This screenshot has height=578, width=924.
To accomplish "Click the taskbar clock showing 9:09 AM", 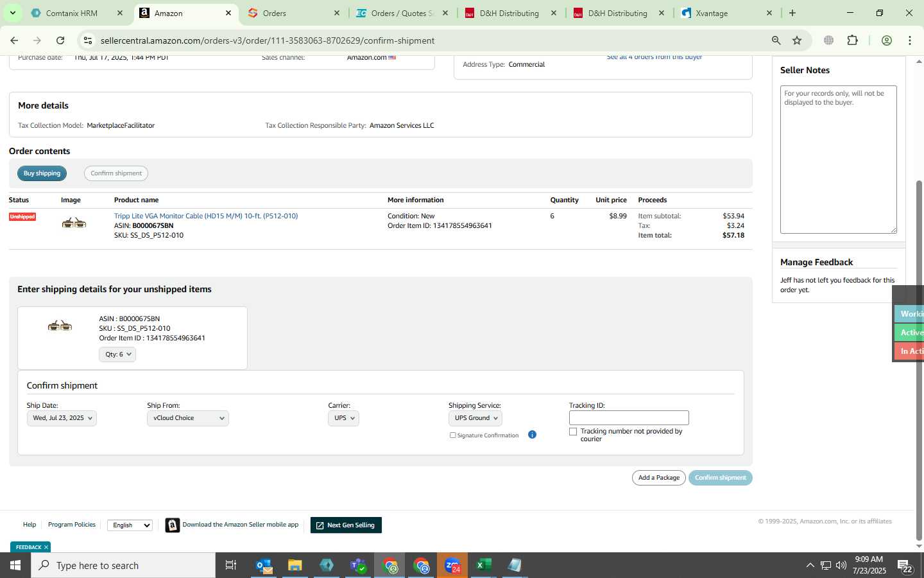I will click(869, 565).
